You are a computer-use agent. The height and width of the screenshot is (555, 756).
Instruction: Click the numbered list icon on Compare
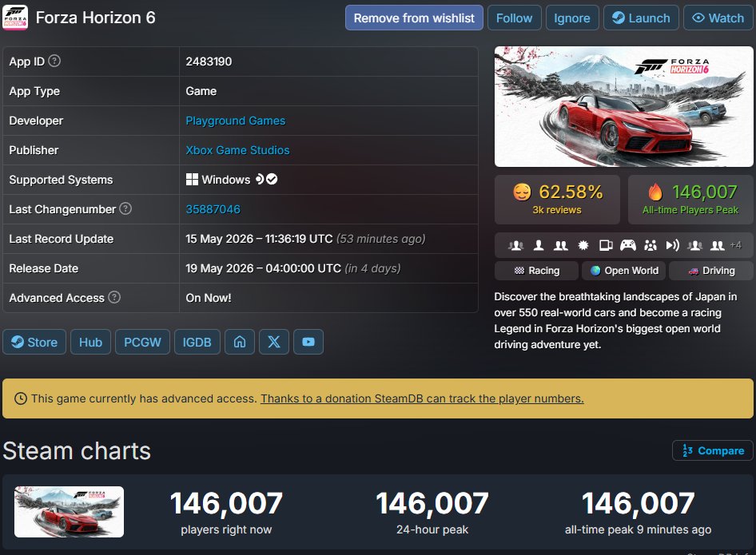click(x=687, y=450)
